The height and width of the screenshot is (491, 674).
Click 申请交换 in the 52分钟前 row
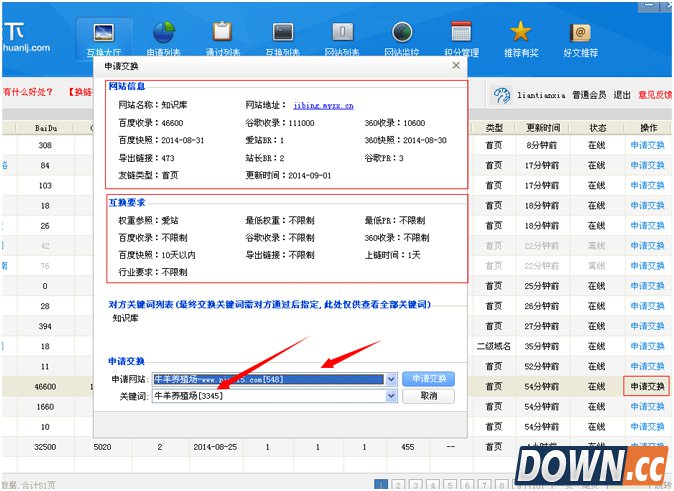(x=647, y=366)
